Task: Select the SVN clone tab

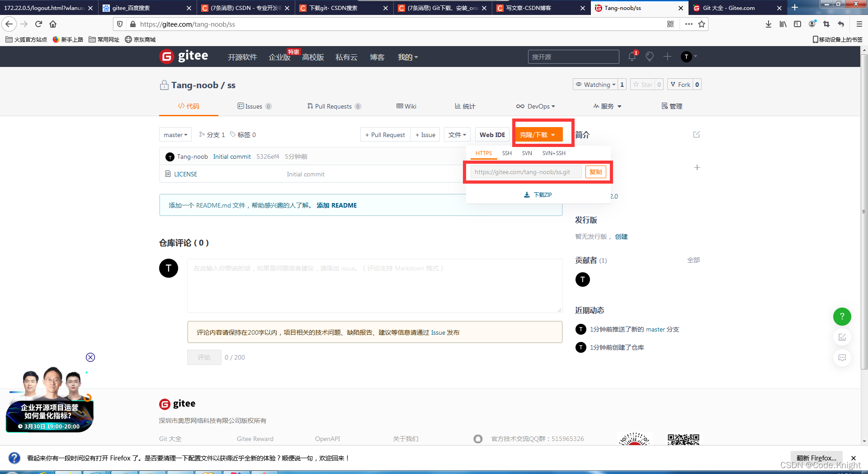Action: coord(527,153)
